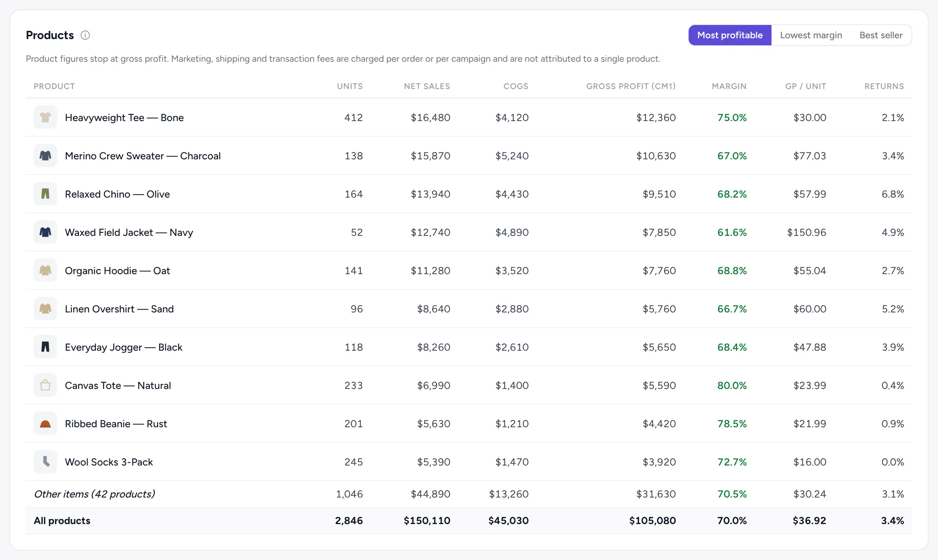
Task: Click the Everyday Jogger black pants icon
Action: click(x=45, y=347)
